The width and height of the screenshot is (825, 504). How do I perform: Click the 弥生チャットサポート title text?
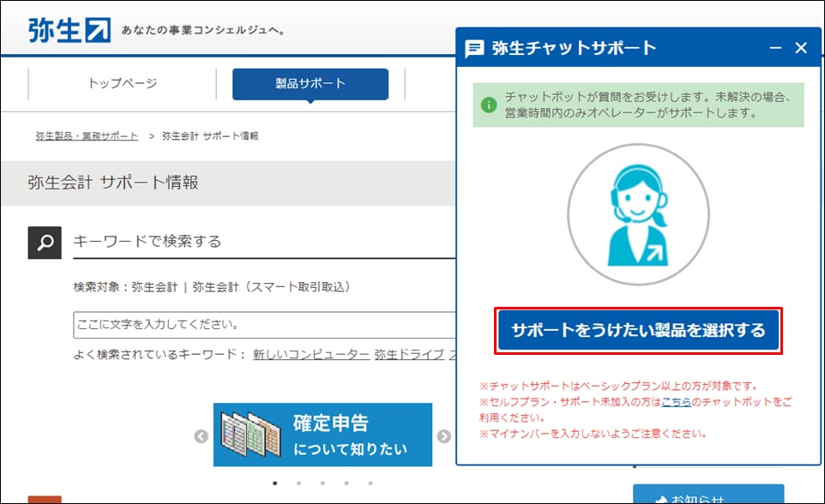574,48
